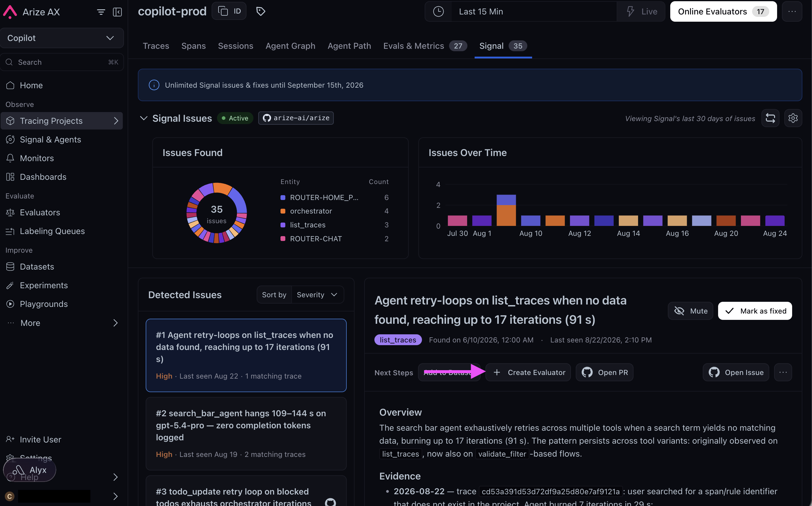Collapse the Signal Issues section

(144, 118)
